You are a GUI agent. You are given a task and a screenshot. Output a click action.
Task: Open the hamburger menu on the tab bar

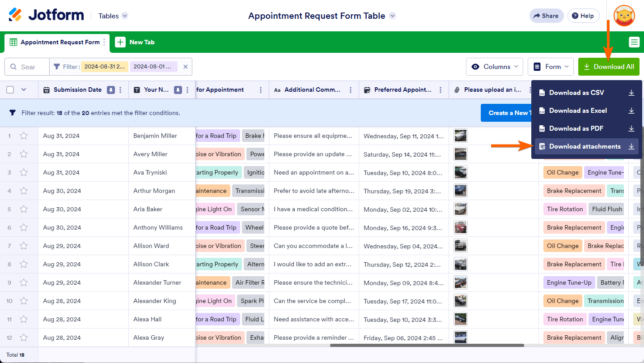(x=634, y=42)
